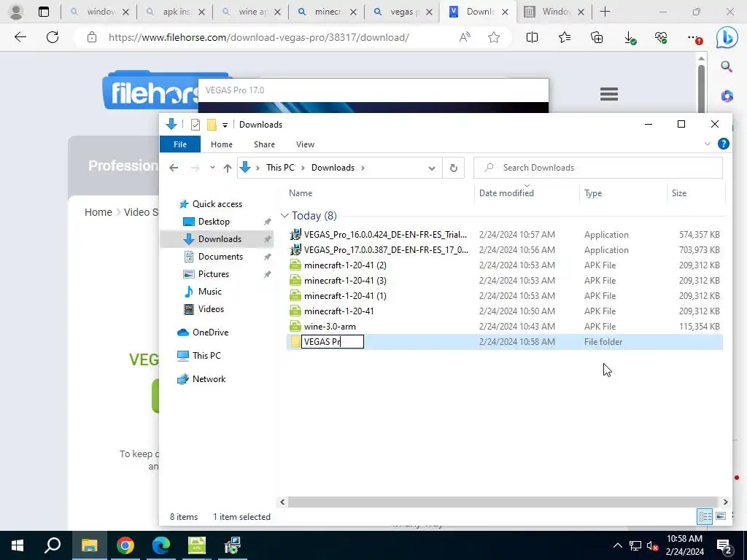Open filehorse hamburger menu
The image size is (747, 560).
click(609, 94)
